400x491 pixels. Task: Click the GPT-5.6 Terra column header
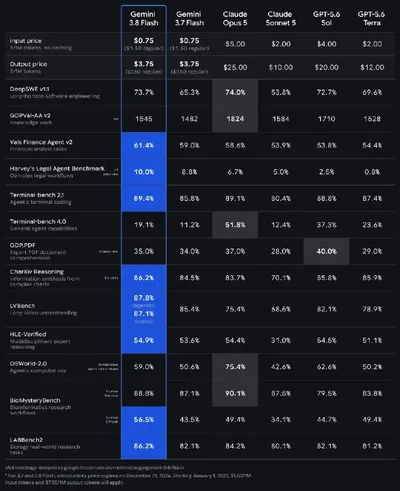(372, 19)
